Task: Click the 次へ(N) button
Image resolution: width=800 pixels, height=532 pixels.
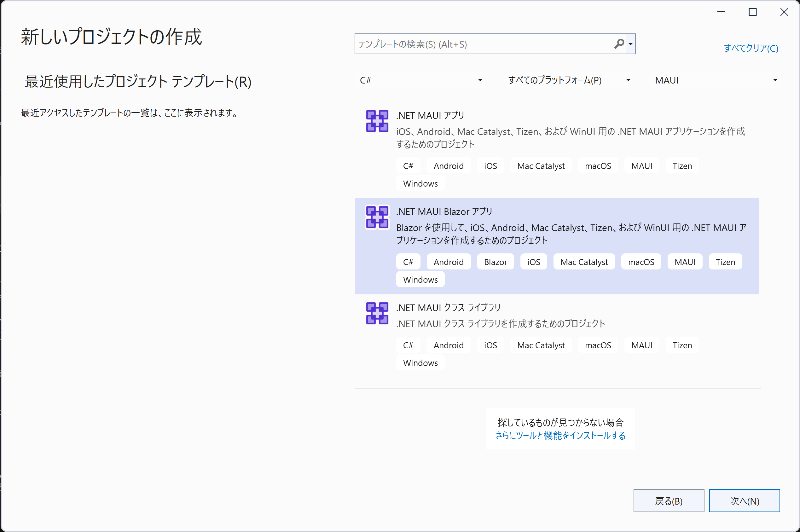Action: (x=744, y=501)
